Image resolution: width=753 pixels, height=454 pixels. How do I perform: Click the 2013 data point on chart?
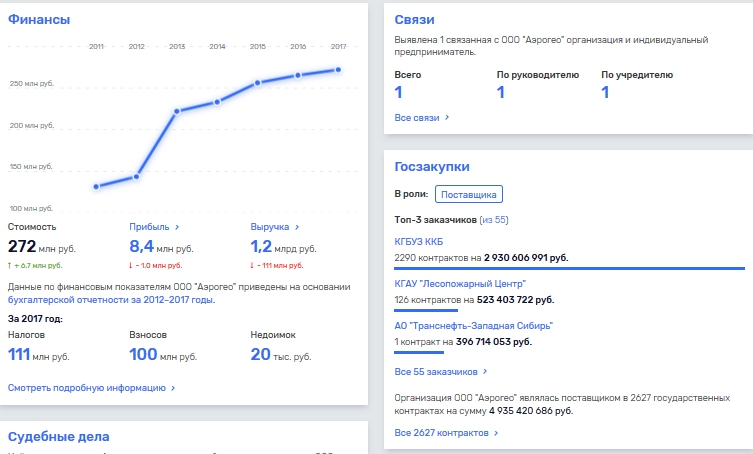[177, 111]
